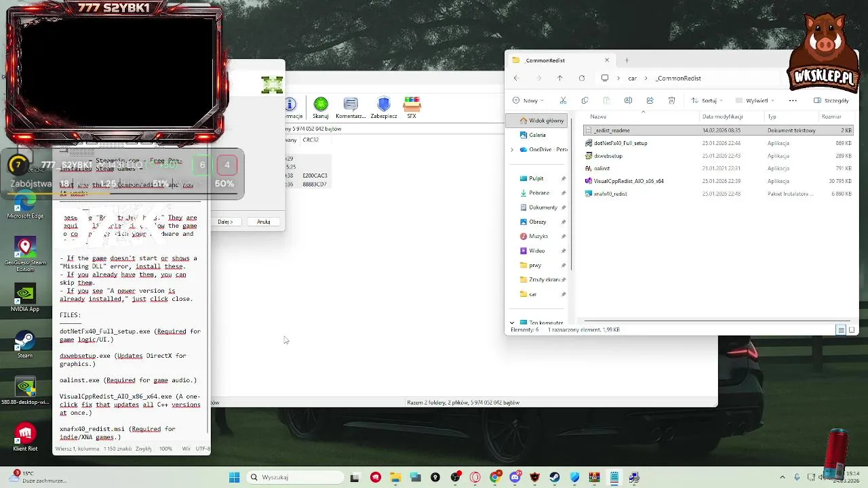Click the Share icon in Explorer toolbar

coord(650,100)
